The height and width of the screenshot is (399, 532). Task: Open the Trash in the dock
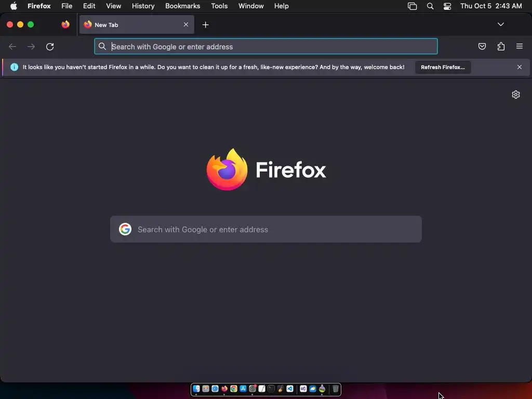[x=336, y=389]
